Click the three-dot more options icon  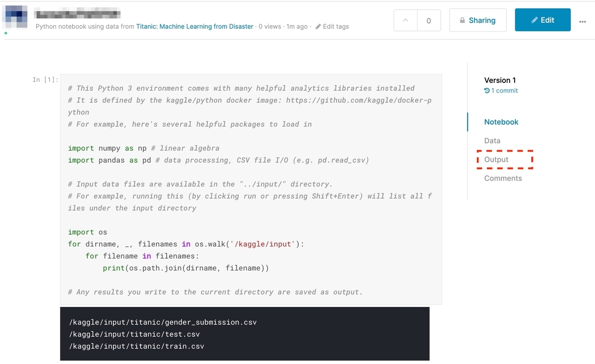coord(582,21)
